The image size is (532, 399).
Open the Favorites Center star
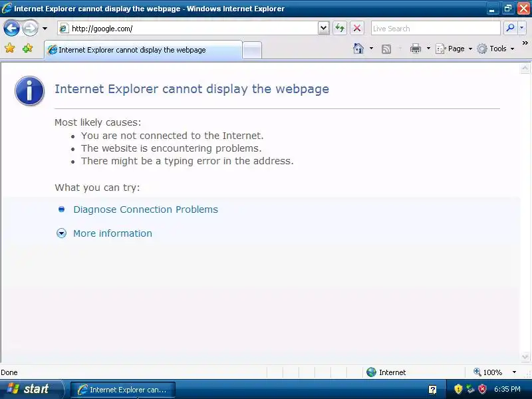coord(10,48)
